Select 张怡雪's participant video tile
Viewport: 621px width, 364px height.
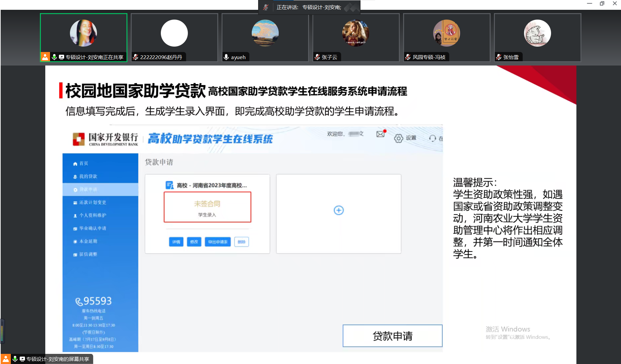[537, 37]
